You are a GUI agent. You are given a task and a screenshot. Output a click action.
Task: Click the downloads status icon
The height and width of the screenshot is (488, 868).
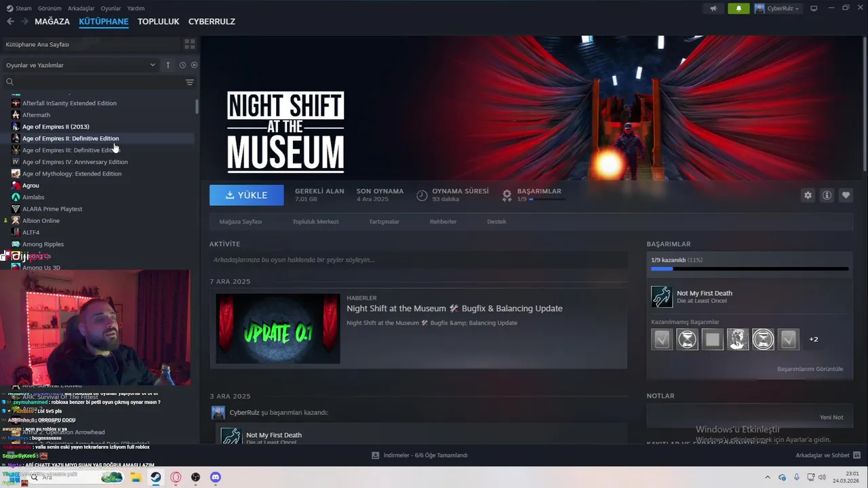click(x=375, y=455)
